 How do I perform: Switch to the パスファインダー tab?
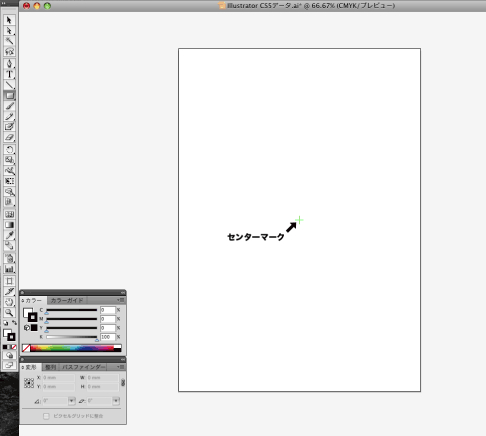point(83,367)
